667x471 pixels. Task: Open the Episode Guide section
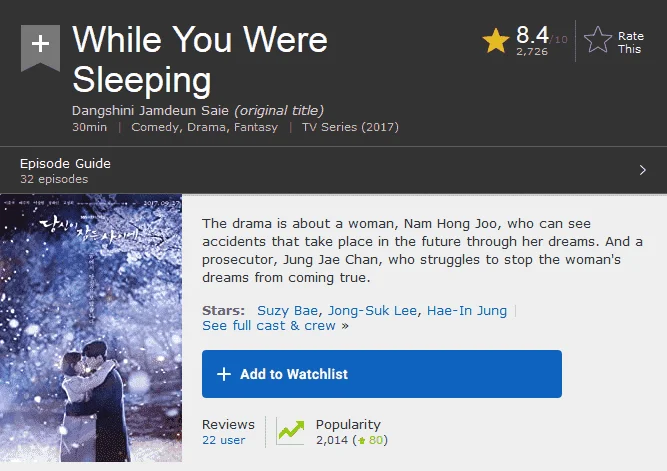[x=65, y=163]
